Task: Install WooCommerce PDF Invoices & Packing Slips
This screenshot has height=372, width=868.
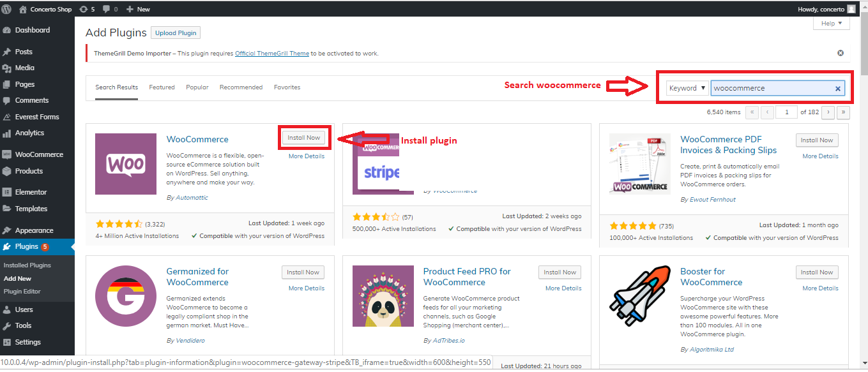Action: (x=817, y=140)
